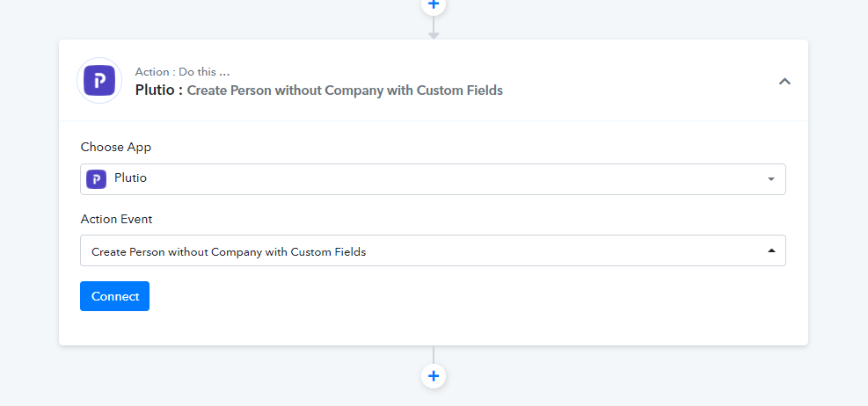Click the "Action : Do this ..." text
Screen dimensions: 868x406
(x=182, y=72)
